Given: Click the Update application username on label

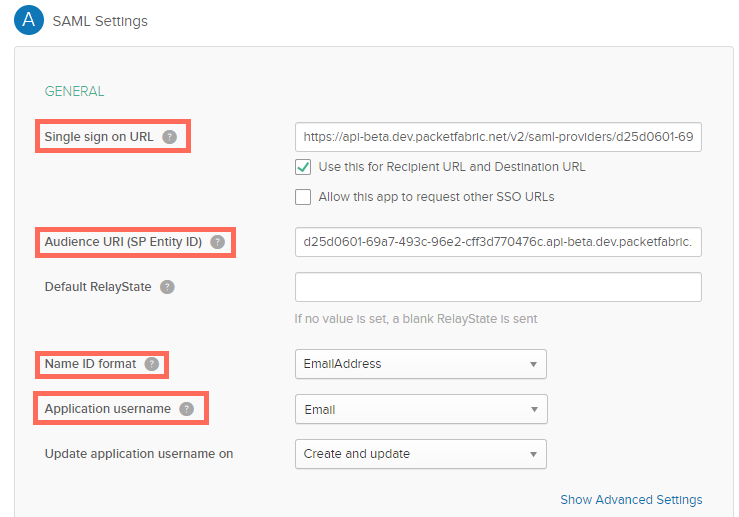Looking at the screenshot, I should (139, 454).
